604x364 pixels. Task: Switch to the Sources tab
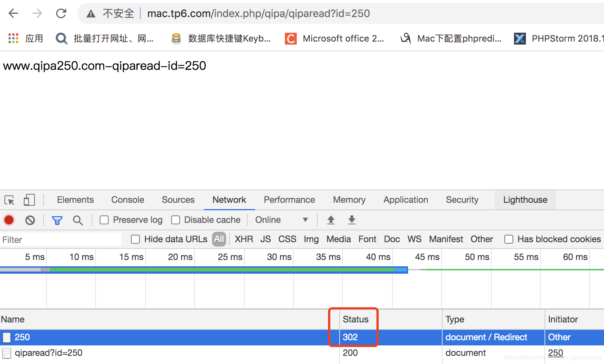pyautogui.click(x=178, y=200)
